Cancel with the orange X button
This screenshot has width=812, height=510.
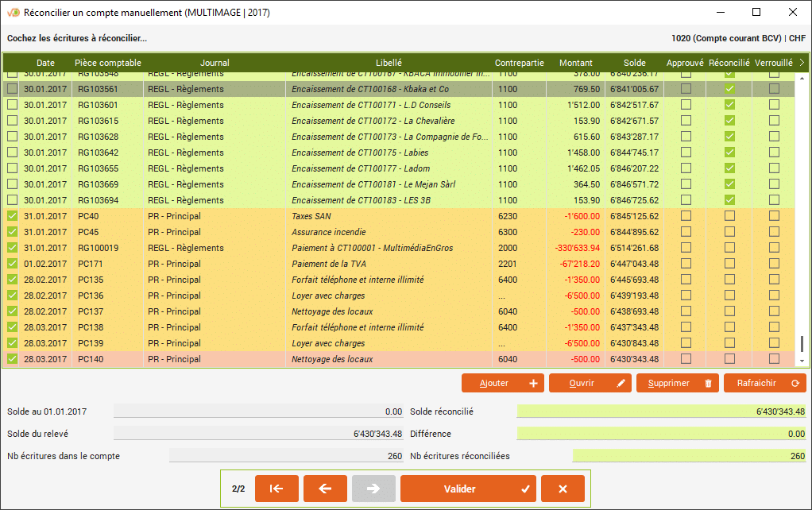[563, 489]
